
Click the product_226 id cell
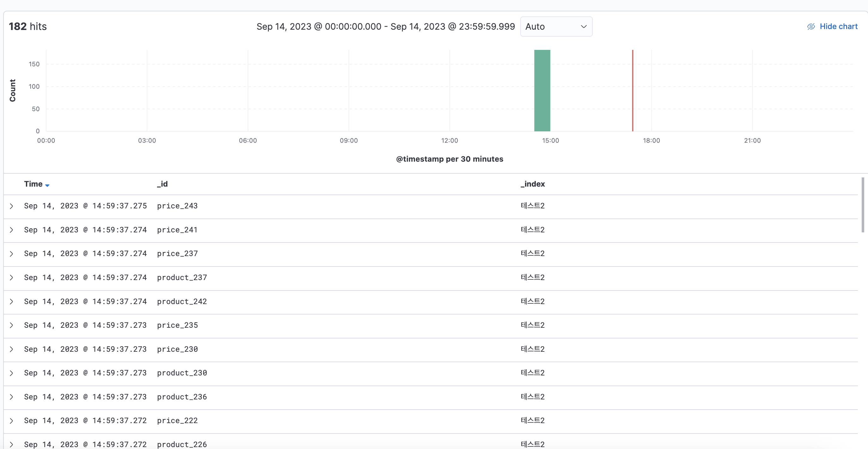(x=182, y=445)
